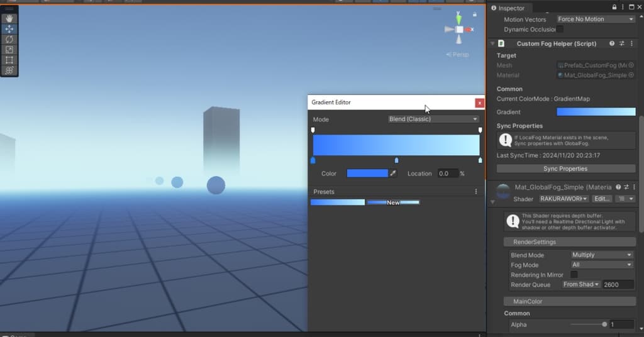Toggle the Rendering In Mirror checkbox
This screenshot has height=337, width=644.
click(574, 275)
